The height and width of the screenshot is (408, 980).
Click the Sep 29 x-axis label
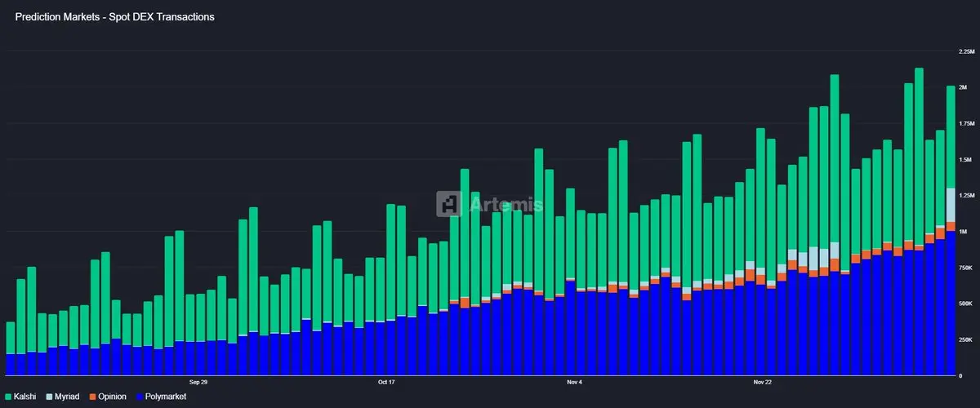[x=198, y=382]
